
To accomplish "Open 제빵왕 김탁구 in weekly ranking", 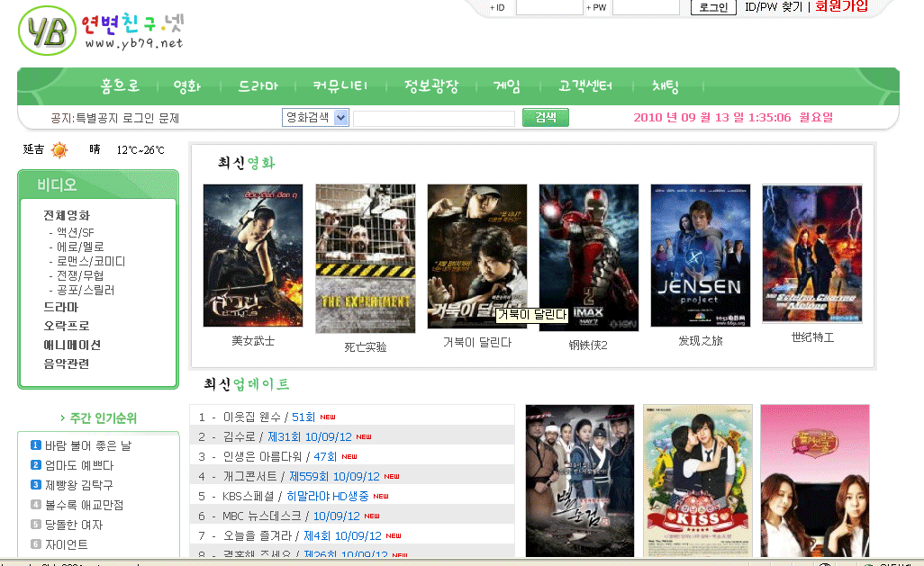I will (x=79, y=485).
